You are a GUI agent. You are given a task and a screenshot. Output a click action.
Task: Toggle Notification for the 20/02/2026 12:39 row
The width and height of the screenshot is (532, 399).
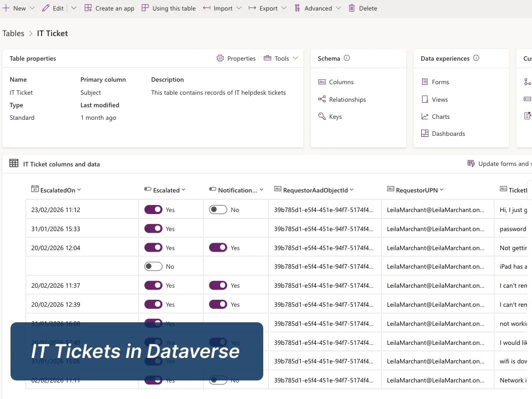pos(218,304)
